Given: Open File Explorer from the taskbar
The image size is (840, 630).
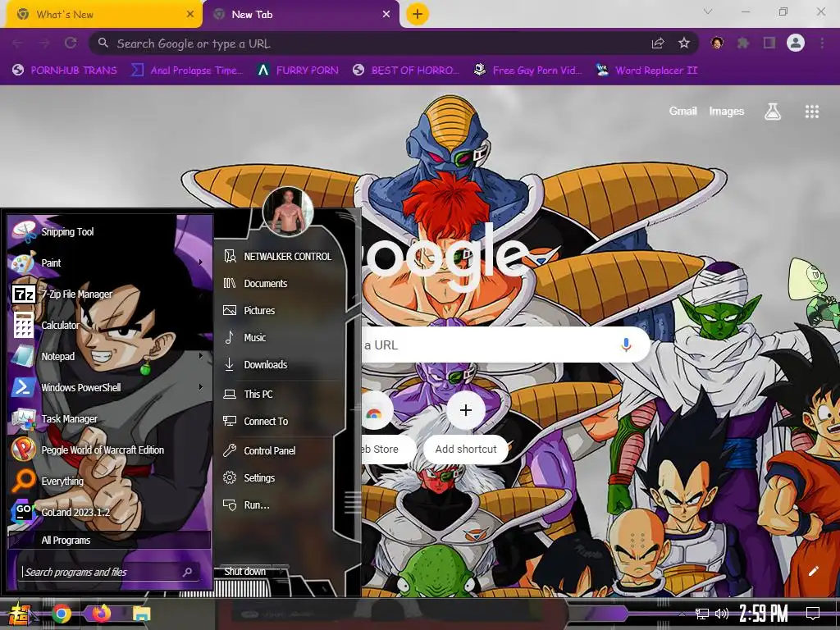Looking at the screenshot, I should click(141, 614).
